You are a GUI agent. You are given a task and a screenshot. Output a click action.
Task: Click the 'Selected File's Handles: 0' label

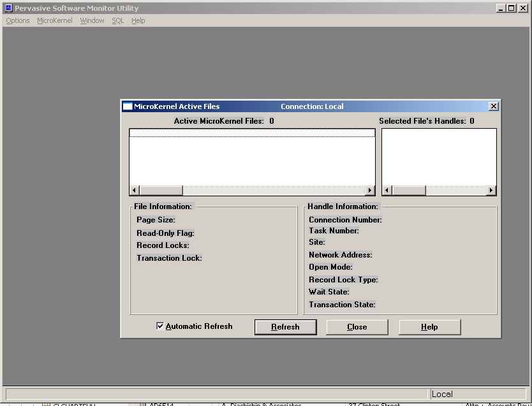pos(427,121)
